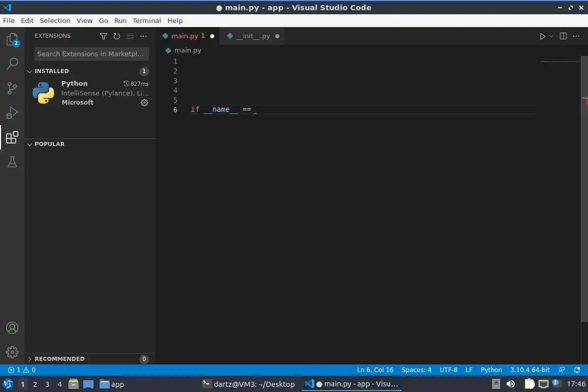
Task: Focus Search Extensions in Marketplace field
Action: tap(91, 54)
